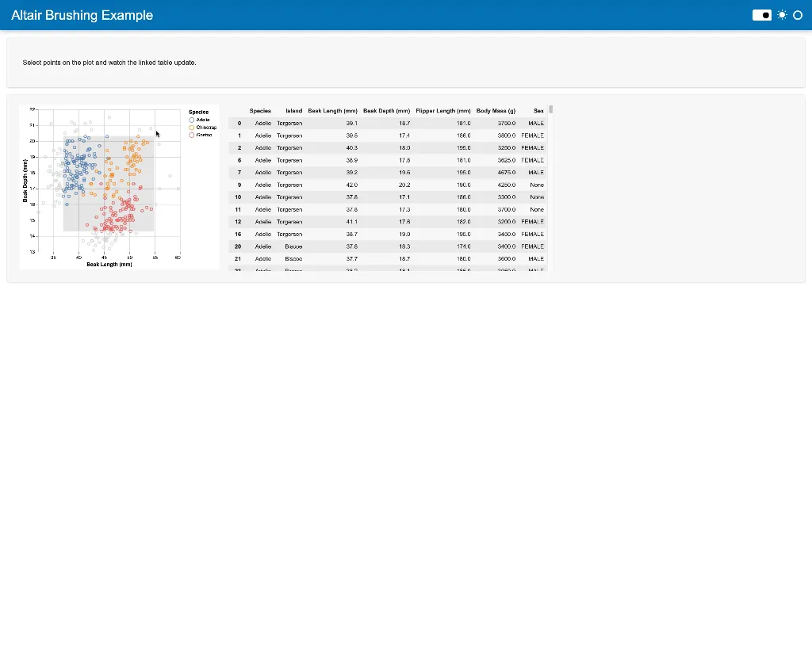
Task: Click the Chinstrap legend circle symbol
Action: click(192, 128)
